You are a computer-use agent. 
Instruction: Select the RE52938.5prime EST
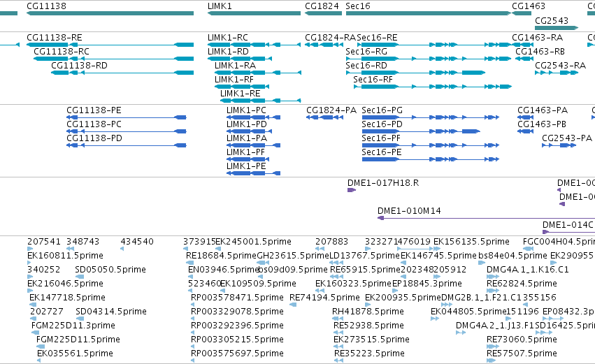(x=368, y=326)
